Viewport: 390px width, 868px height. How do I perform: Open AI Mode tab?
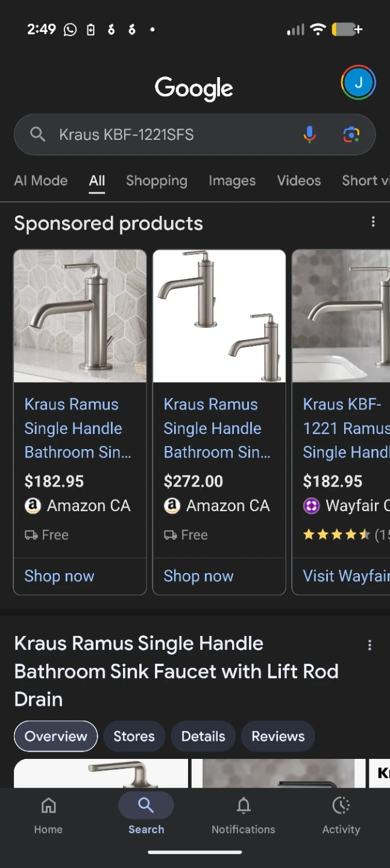point(41,181)
